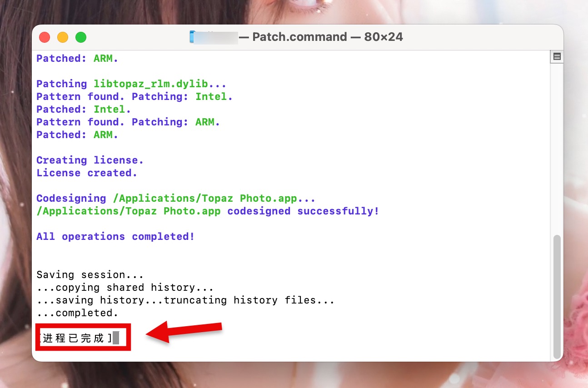Click the red arrow annotation

184,333
